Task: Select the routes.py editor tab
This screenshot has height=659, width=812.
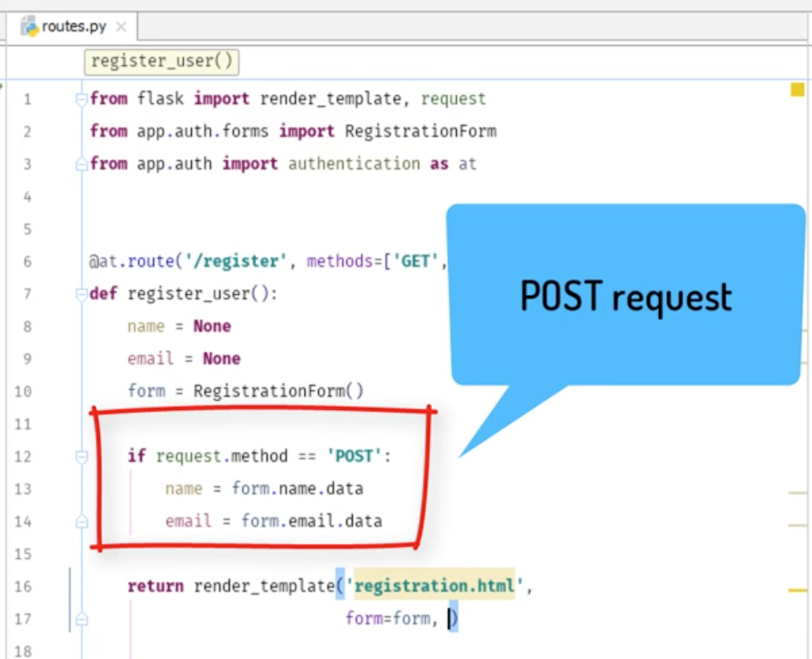Action: point(72,27)
